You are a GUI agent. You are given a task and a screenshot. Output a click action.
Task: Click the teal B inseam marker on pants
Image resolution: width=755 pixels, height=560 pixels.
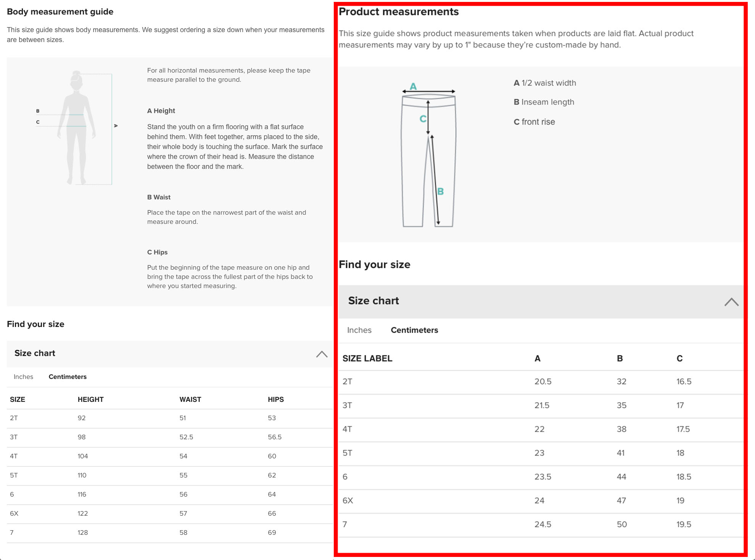click(440, 191)
